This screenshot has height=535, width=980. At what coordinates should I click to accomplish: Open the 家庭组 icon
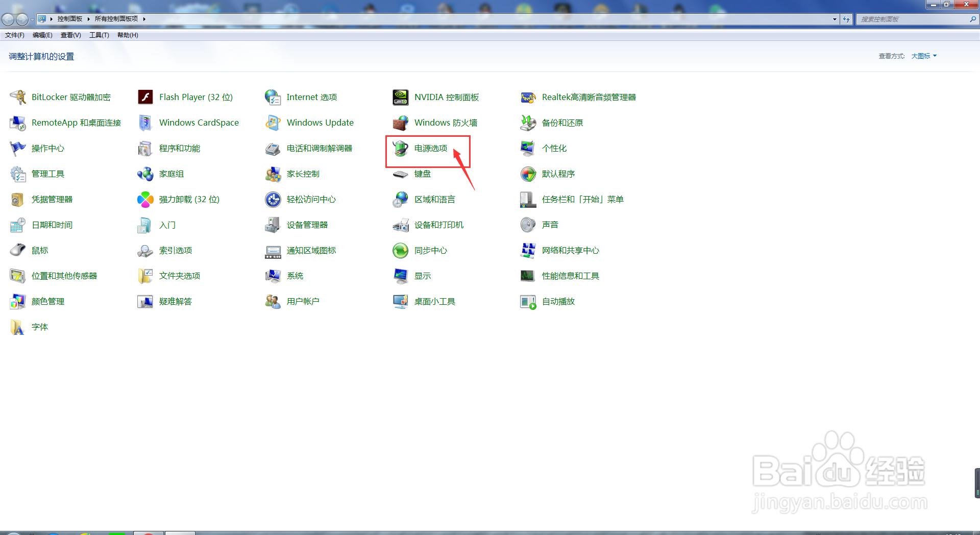pos(145,174)
